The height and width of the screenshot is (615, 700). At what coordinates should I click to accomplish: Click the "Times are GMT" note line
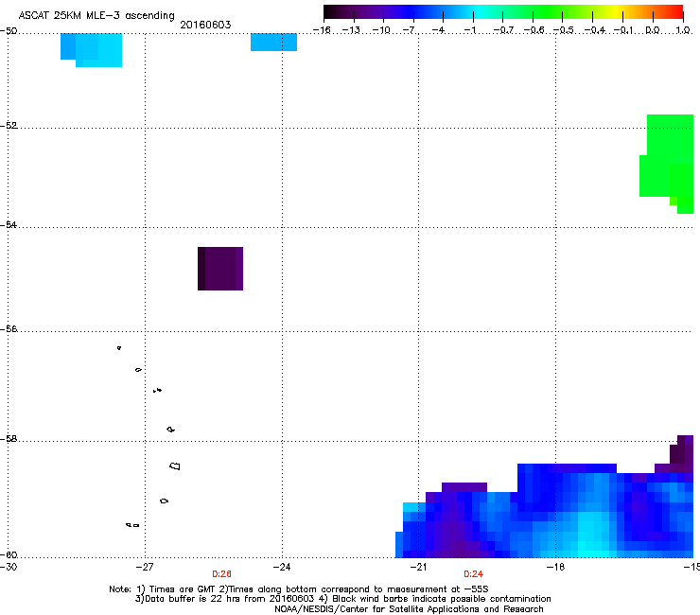[x=299, y=589]
